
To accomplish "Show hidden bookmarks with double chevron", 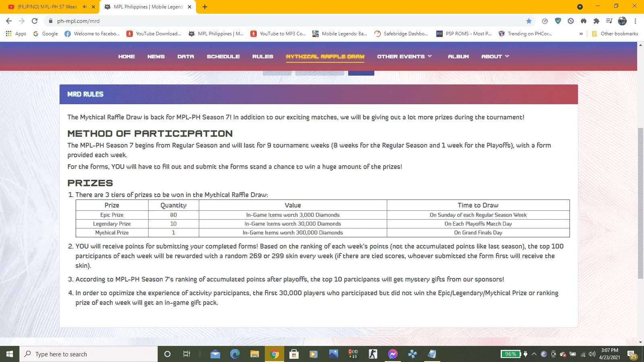I will [581, 34].
